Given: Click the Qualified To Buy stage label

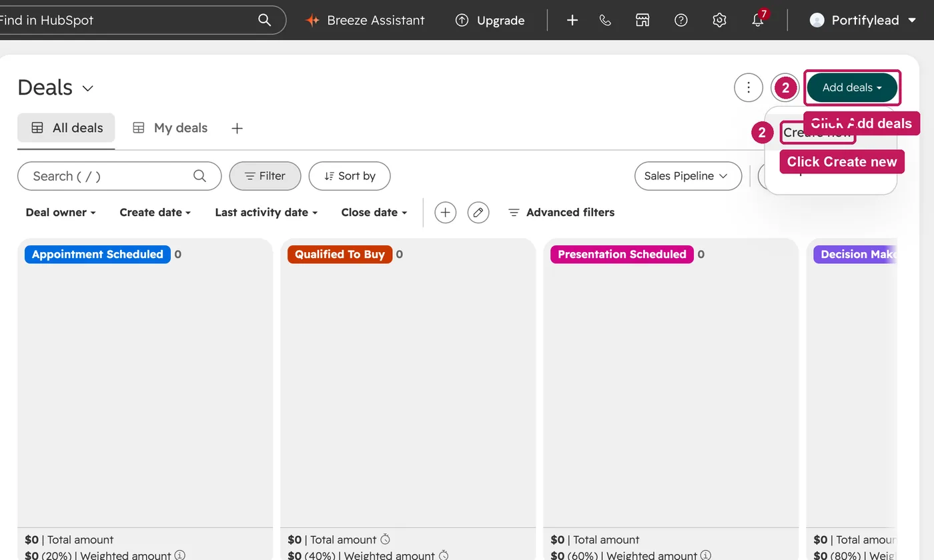Looking at the screenshot, I should pos(340,255).
